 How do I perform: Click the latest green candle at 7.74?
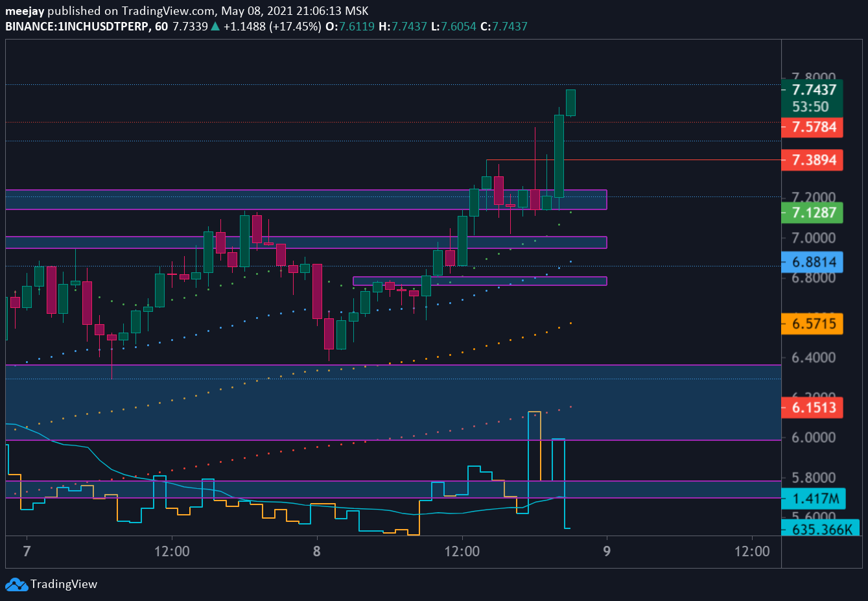point(570,102)
